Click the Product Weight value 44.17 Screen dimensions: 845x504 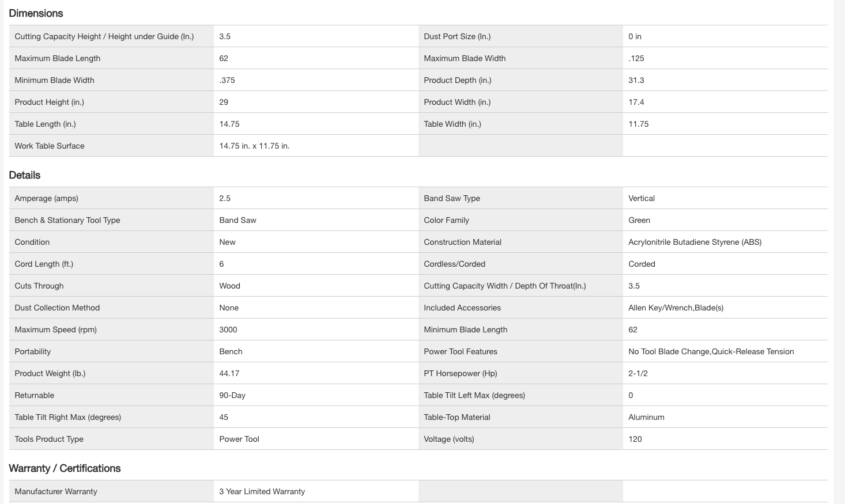229,373
